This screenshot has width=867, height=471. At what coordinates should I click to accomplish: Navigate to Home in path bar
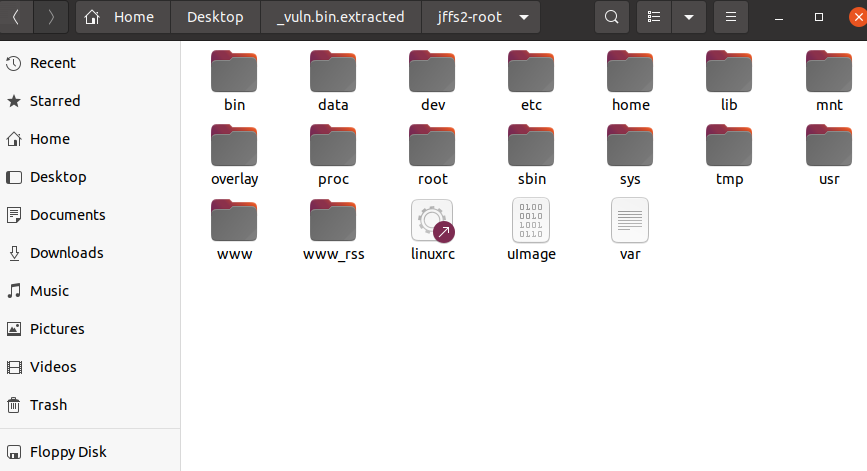click(122, 17)
